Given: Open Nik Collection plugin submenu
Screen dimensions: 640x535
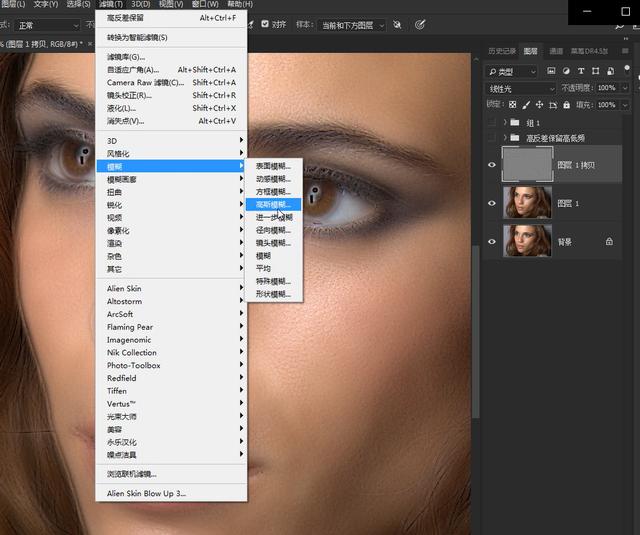Looking at the screenshot, I should coord(171,353).
